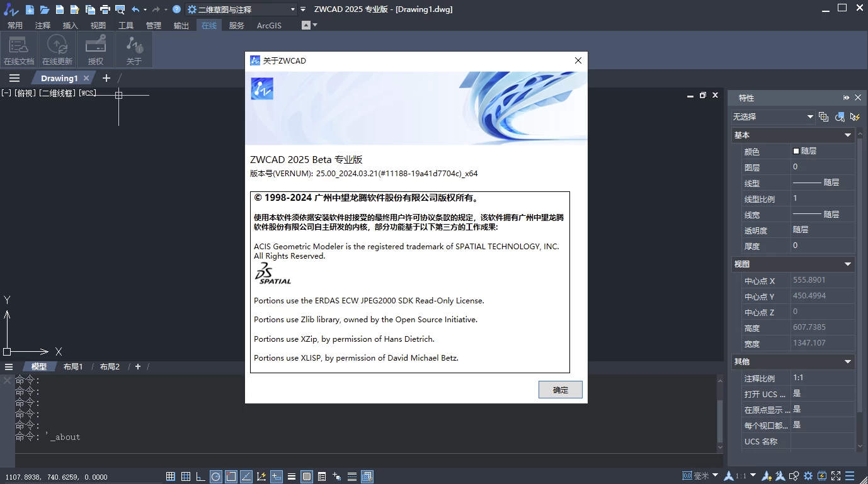
Task: Collapse the 基本 properties section
Action: tap(848, 135)
